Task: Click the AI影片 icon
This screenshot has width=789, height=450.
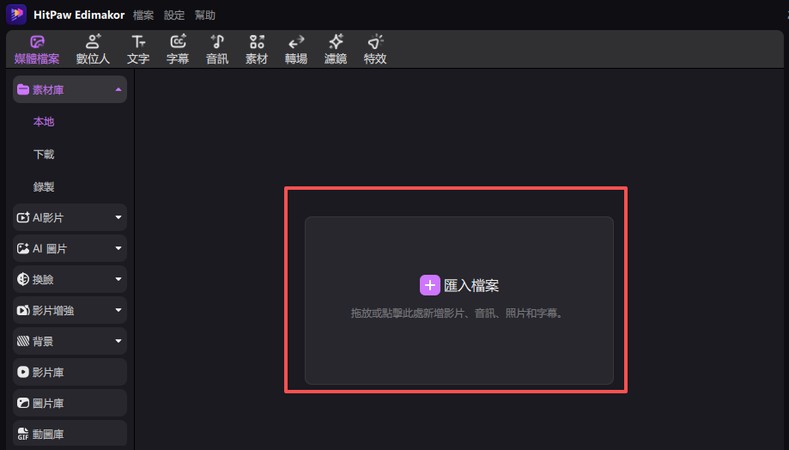Action: [x=23, y=217]
